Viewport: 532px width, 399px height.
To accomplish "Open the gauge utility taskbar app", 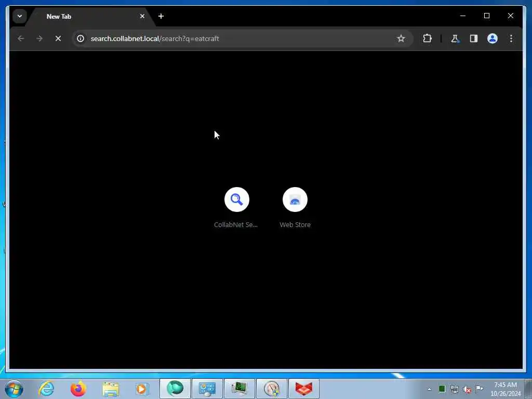I will point(271,389).
